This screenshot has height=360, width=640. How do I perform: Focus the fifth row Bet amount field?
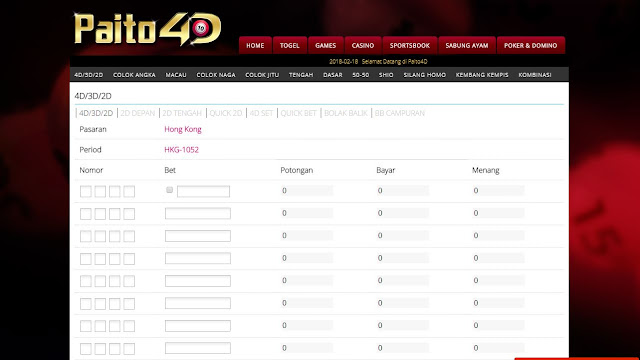pos(198,281)
